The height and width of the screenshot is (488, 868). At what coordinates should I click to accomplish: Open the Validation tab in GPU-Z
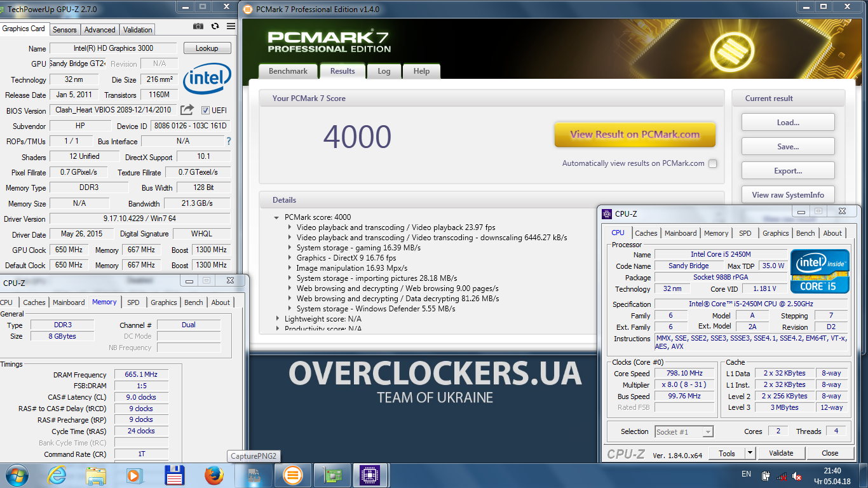click(137, 30)
